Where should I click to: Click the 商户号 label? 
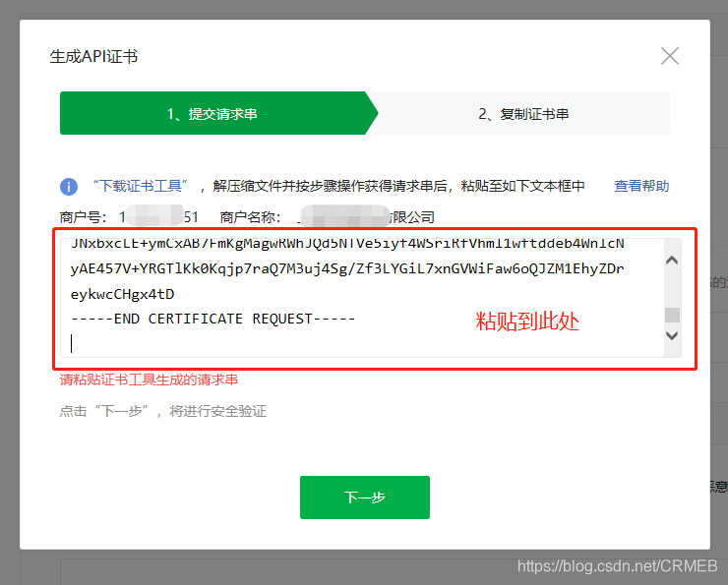tap(83, 217)
